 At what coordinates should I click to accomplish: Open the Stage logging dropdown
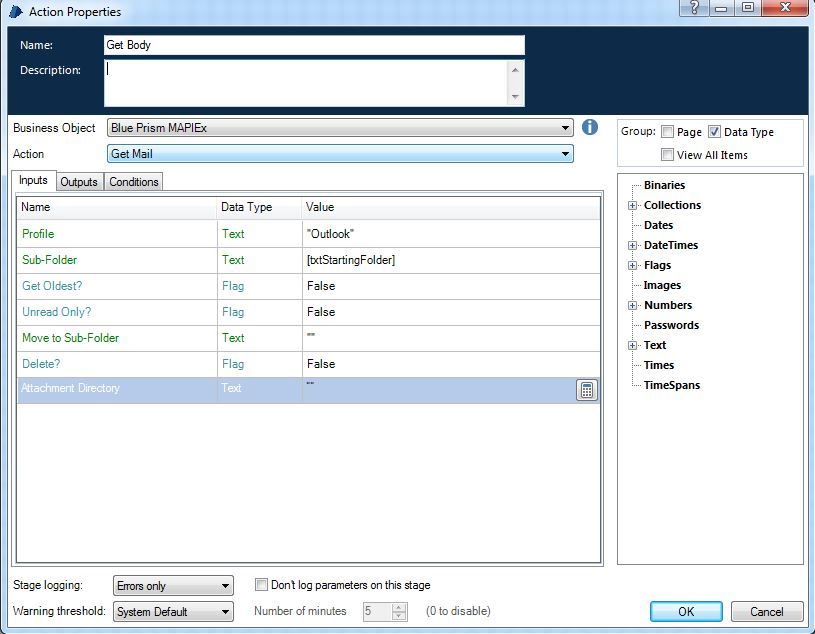tap(173, 586)
